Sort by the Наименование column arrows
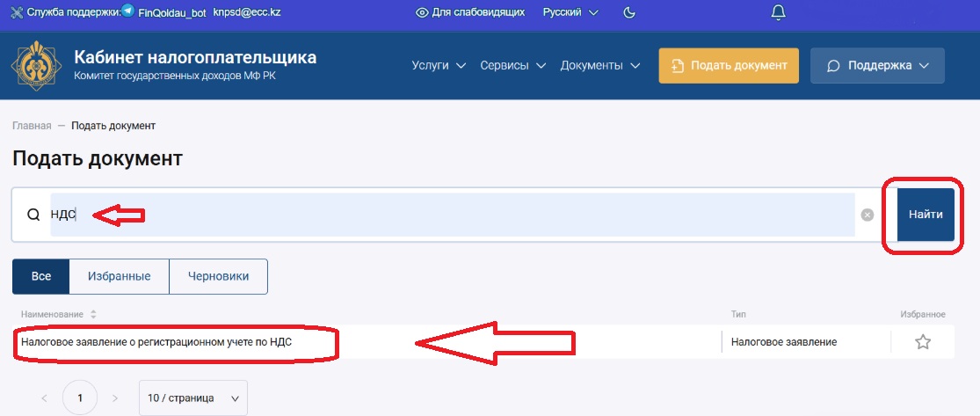 pos(93,314)
